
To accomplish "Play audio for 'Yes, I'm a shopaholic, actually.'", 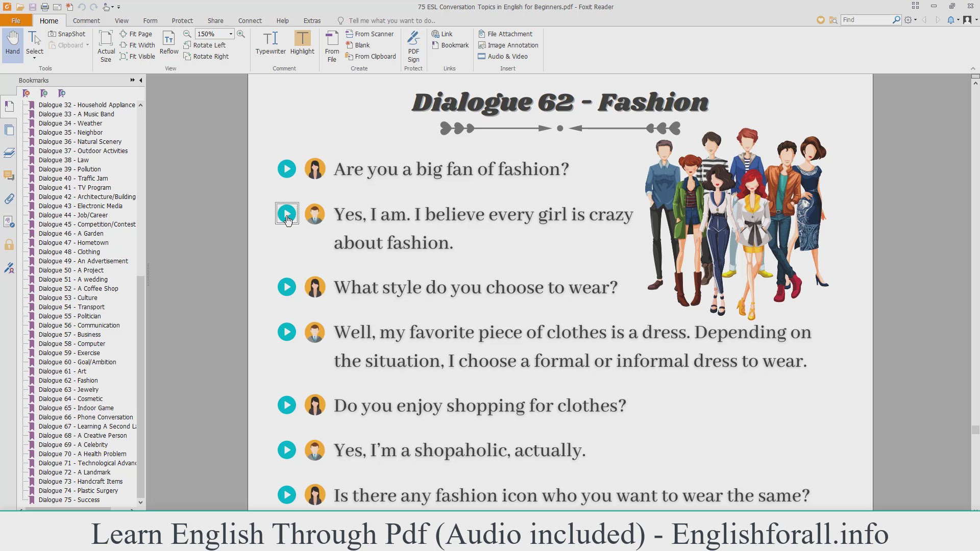I will 287,450.
